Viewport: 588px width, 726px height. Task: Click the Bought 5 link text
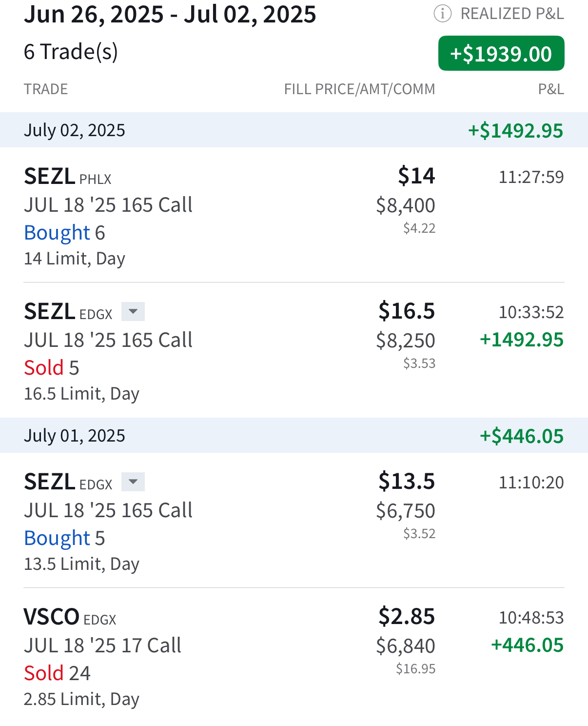(64, 538)
